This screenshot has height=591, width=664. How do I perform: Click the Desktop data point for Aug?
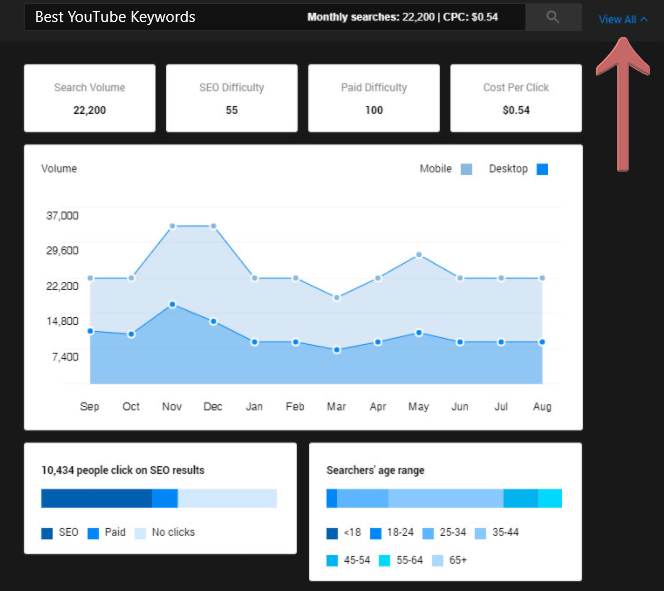click(542, 342)
